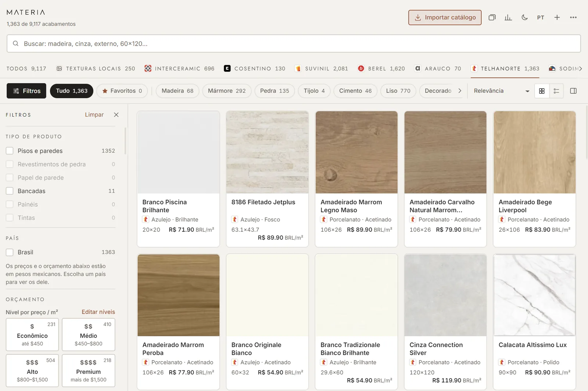The image size is (588, 391).
Task: Open the 8186 Filetado Jetplus thumbnail
Action: tap(267, 152)
